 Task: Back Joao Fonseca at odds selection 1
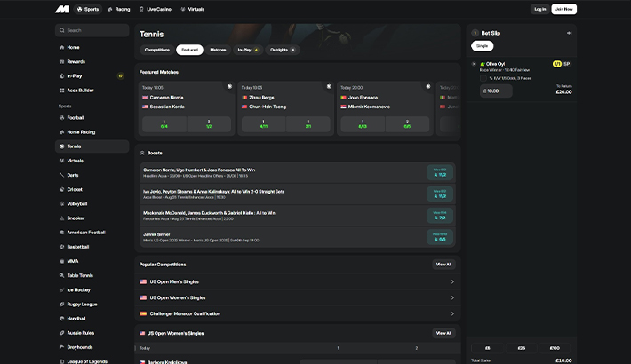pyautogui.click(x=363, y=124)
